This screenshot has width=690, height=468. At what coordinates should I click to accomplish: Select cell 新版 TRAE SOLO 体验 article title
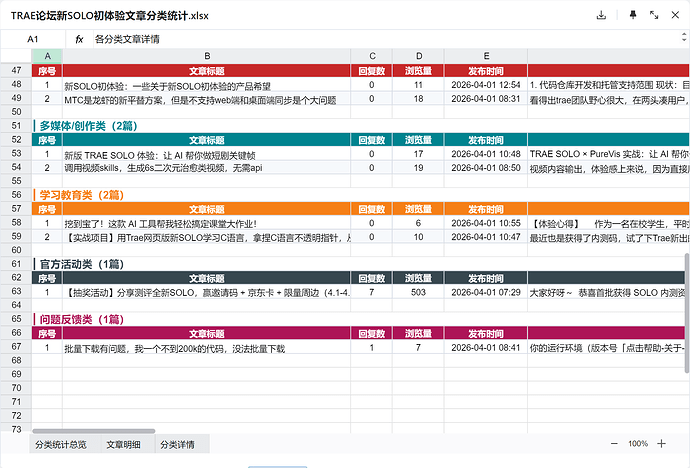tap(207, 154)
